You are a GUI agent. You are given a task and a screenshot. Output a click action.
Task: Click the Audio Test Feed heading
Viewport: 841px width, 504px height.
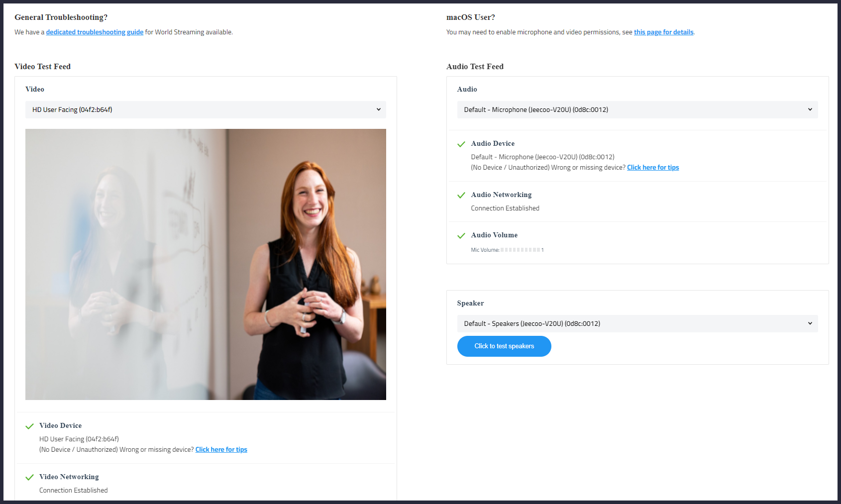475,67
